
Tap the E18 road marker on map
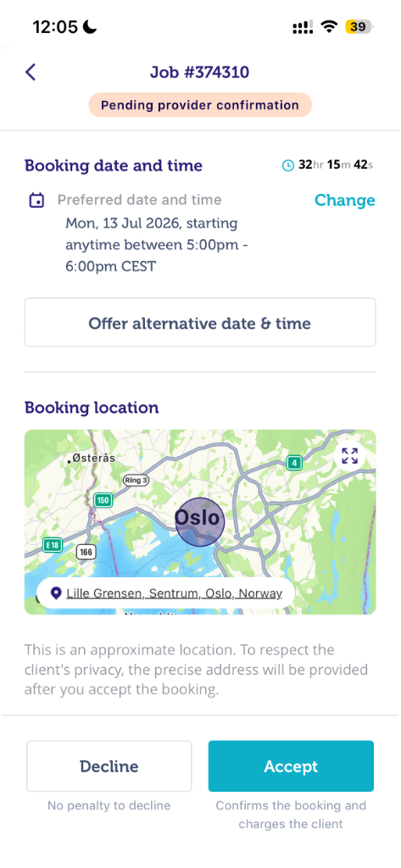tap(52, 545)
